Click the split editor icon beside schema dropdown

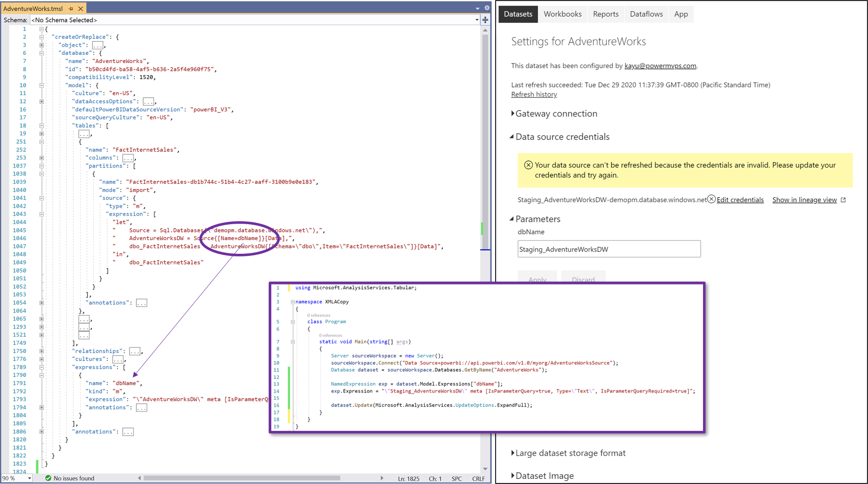[485, 19]
